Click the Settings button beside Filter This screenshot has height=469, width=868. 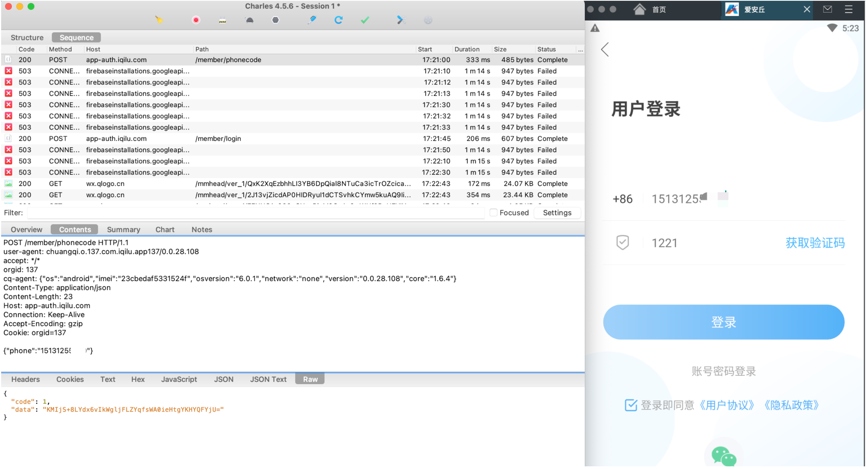pos(557,213)
